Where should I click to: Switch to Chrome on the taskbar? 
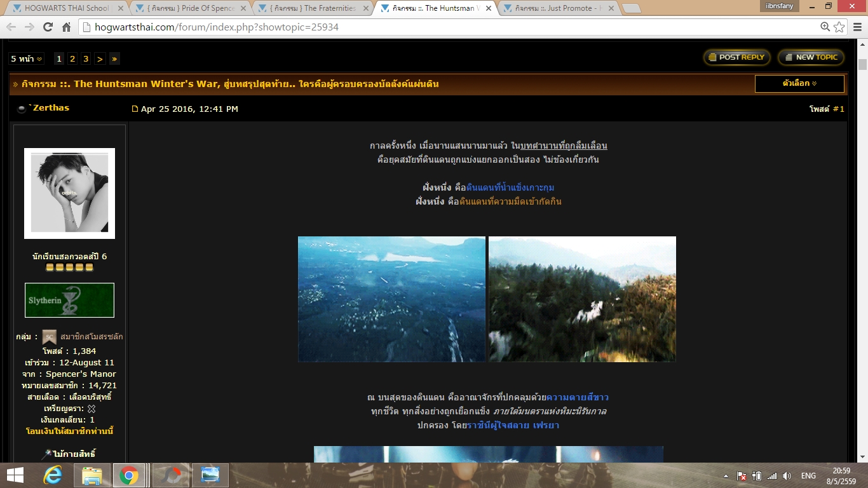(x=128, y=475)
